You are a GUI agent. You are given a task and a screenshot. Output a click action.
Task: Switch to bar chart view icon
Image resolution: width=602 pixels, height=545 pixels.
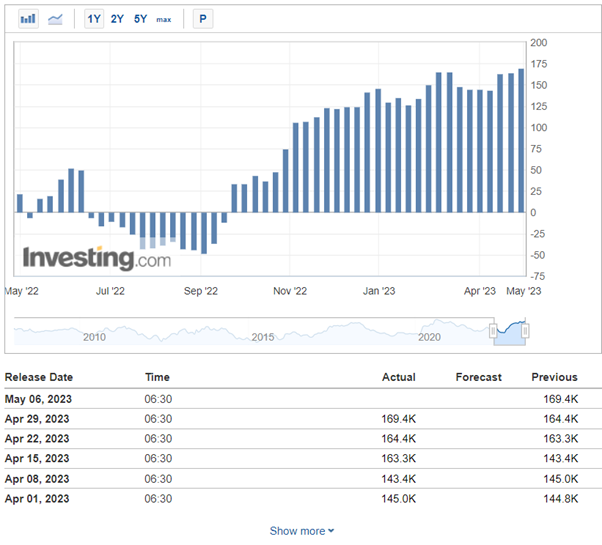pos(28,19)
